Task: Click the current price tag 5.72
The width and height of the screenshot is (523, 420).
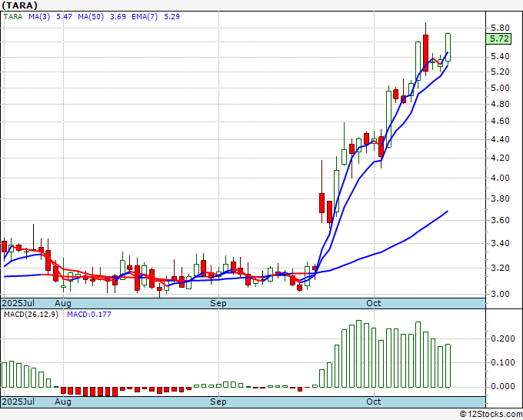Action: (498, 38)
